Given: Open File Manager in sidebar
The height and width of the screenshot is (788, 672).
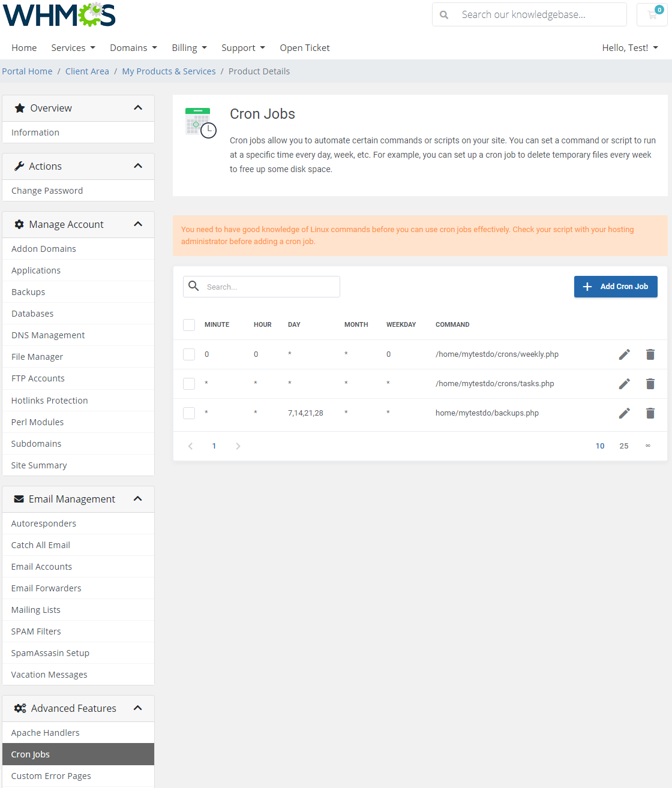Looking at the screenshot, I should pyautogui.click(x=78, y=357).
